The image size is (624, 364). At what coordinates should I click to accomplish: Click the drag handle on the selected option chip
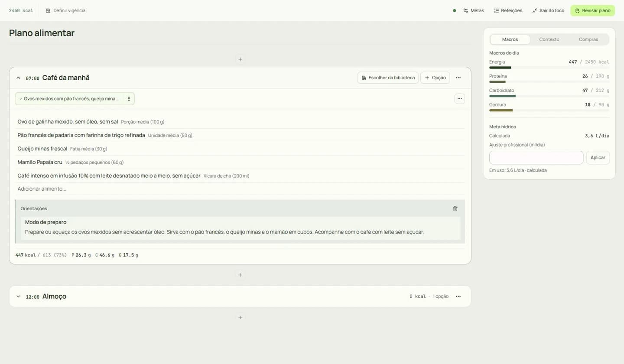(129, 99)
